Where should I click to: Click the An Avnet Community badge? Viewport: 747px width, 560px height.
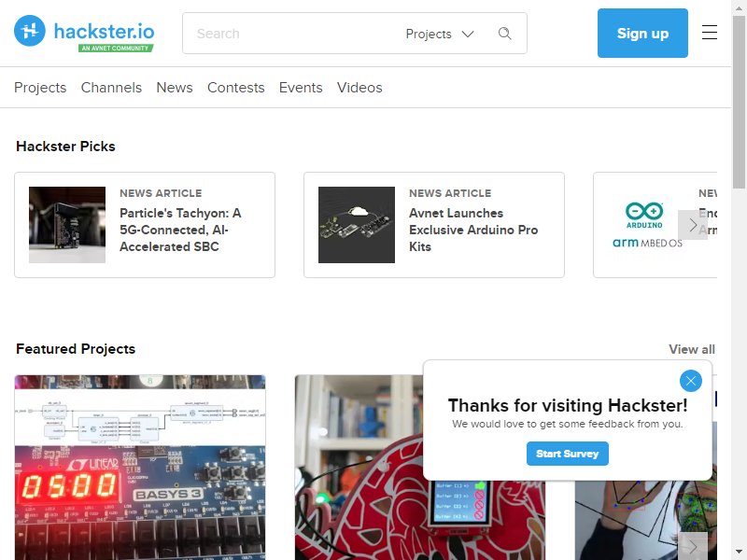click(116, 49)
